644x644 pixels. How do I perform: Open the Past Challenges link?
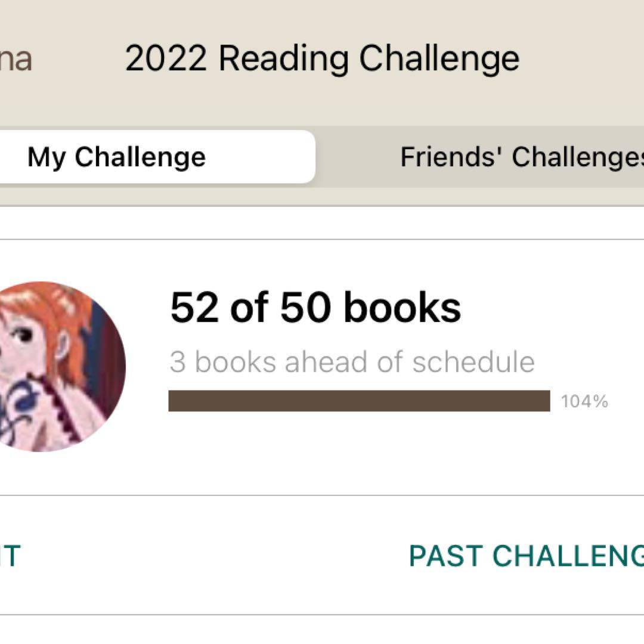(526, 556)
